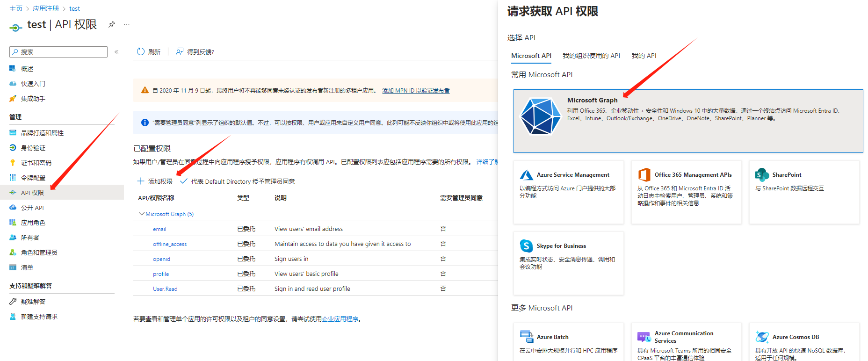Click 说明 column header

(x=281, y=198)
